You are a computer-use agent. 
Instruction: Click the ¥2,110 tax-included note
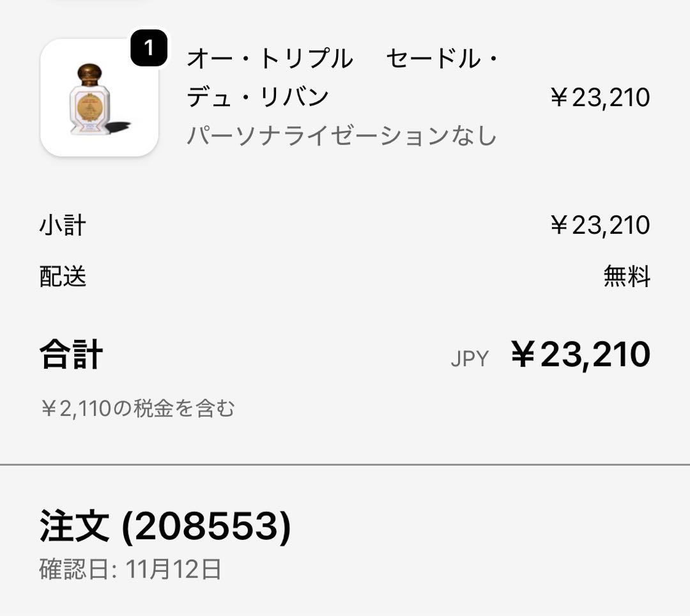tap(137, 408)
